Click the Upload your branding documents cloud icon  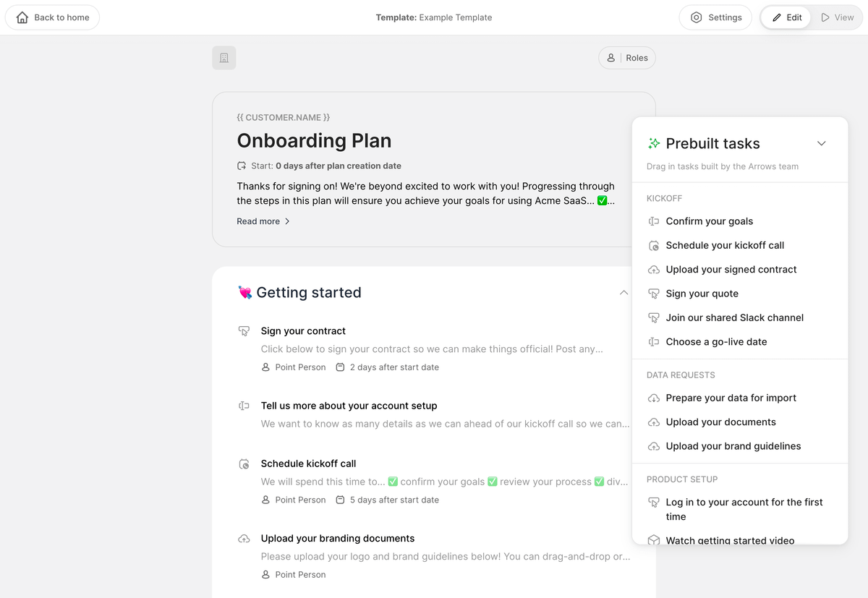click(x=244, y=539)
